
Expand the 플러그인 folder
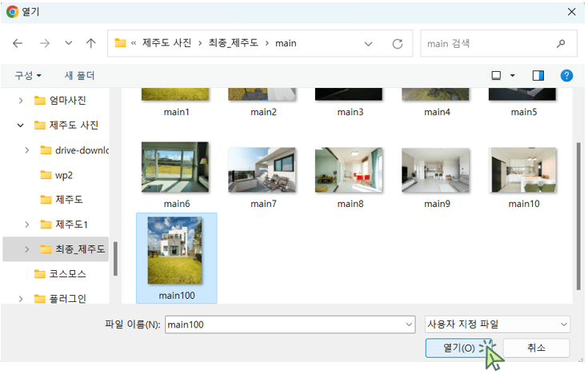(x=21, y=299)
